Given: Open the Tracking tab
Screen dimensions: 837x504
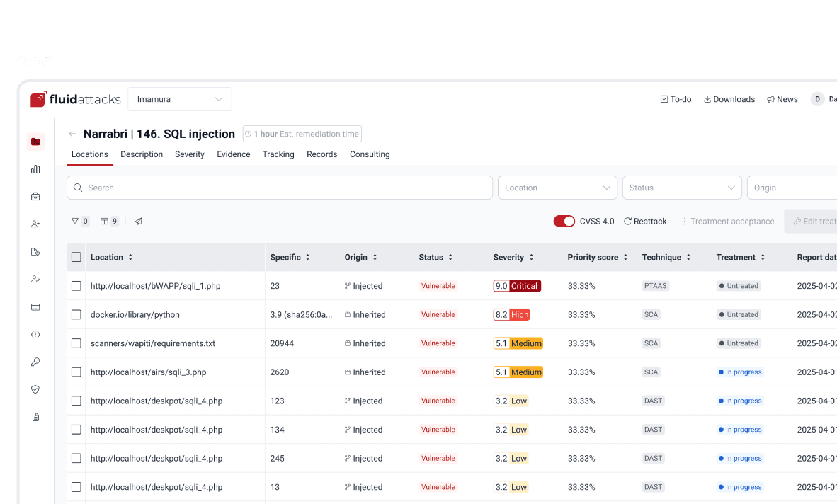Looking at the screenshot, I should point(278,154).
